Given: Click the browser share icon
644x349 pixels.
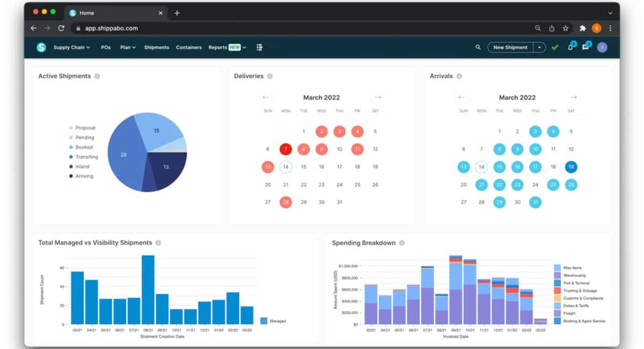Looking at the screenshot, I should point(552,28).
